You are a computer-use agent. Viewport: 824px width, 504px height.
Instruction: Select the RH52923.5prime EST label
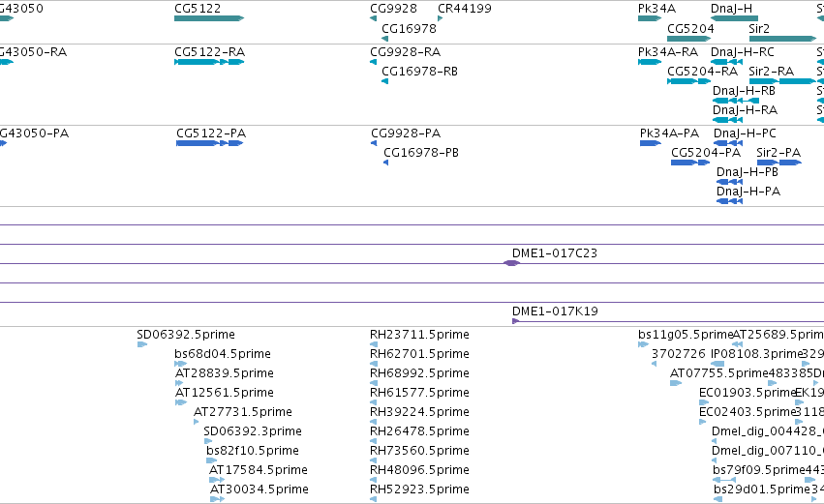click(x=419, y=489)
